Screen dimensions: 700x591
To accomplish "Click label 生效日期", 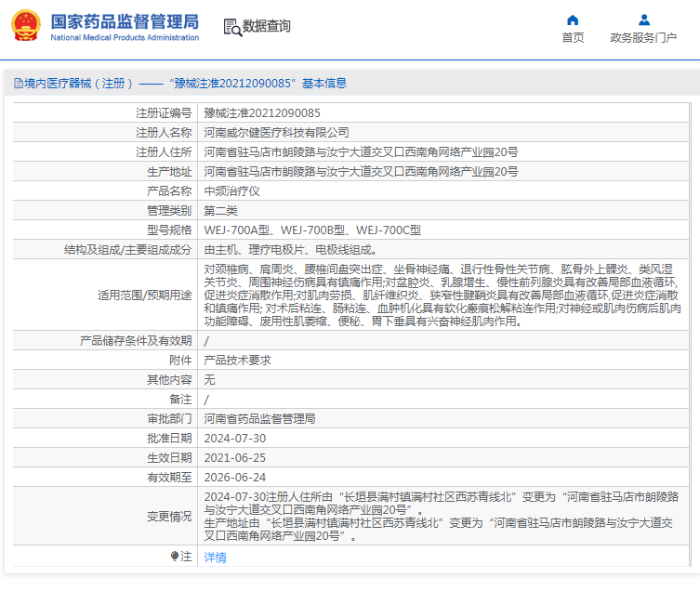I will (169, 458).
